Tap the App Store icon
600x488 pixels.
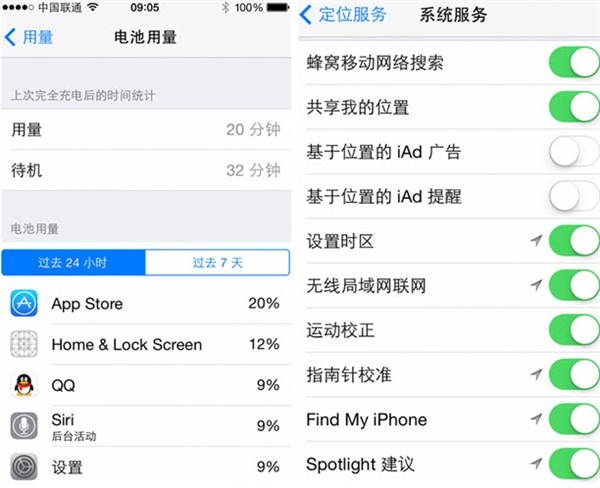coord(24,303)
